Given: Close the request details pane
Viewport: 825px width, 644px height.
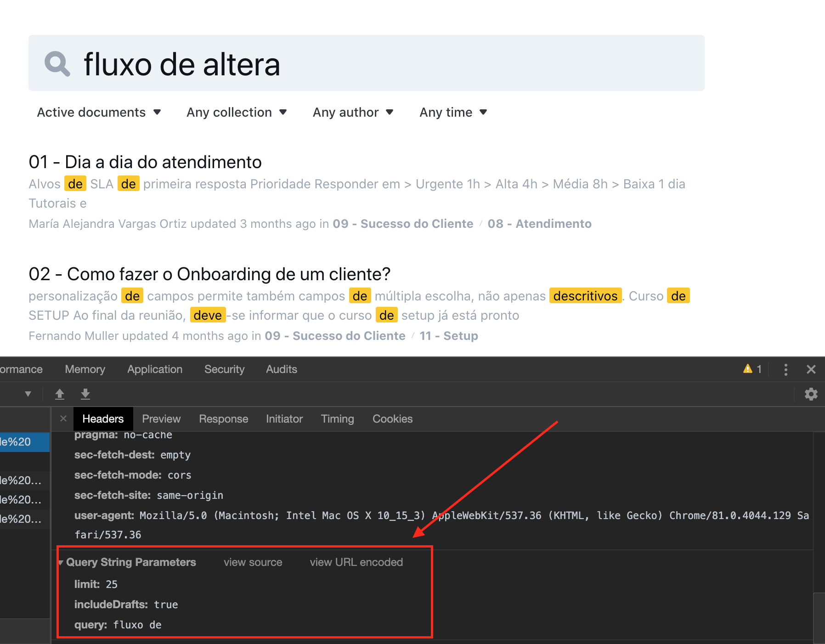Looking at the screenshot, I should pyautogui.click(x=63, y=418).
